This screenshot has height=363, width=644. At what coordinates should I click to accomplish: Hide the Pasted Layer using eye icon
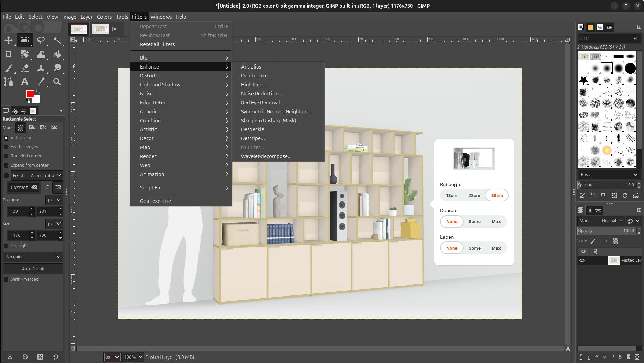point(582,260)
